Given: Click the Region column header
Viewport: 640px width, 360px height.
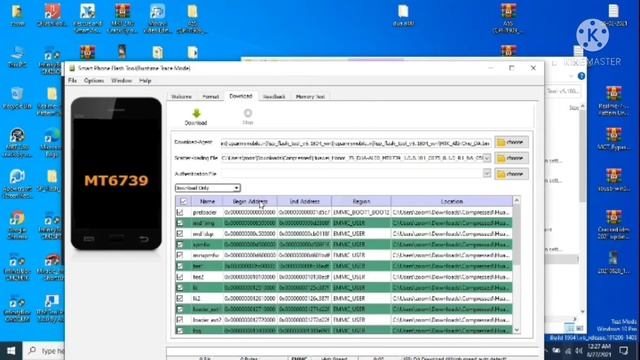Looking at the screenshot, I should [x=361, y=201].
